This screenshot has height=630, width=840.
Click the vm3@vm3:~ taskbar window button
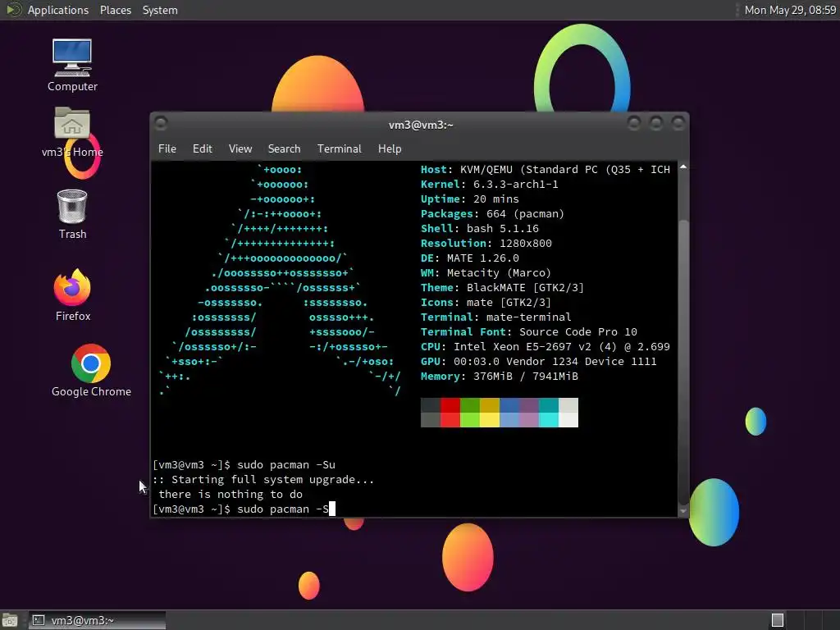(97, 620)
